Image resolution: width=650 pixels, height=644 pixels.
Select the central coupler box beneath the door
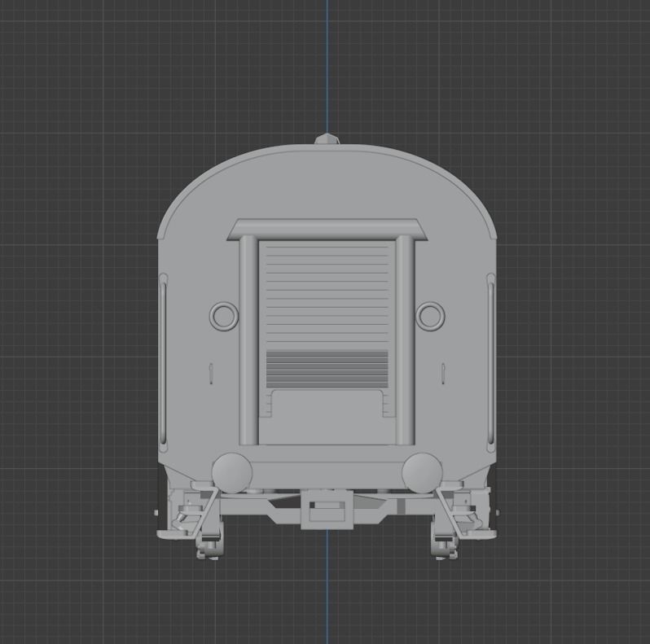327,510
